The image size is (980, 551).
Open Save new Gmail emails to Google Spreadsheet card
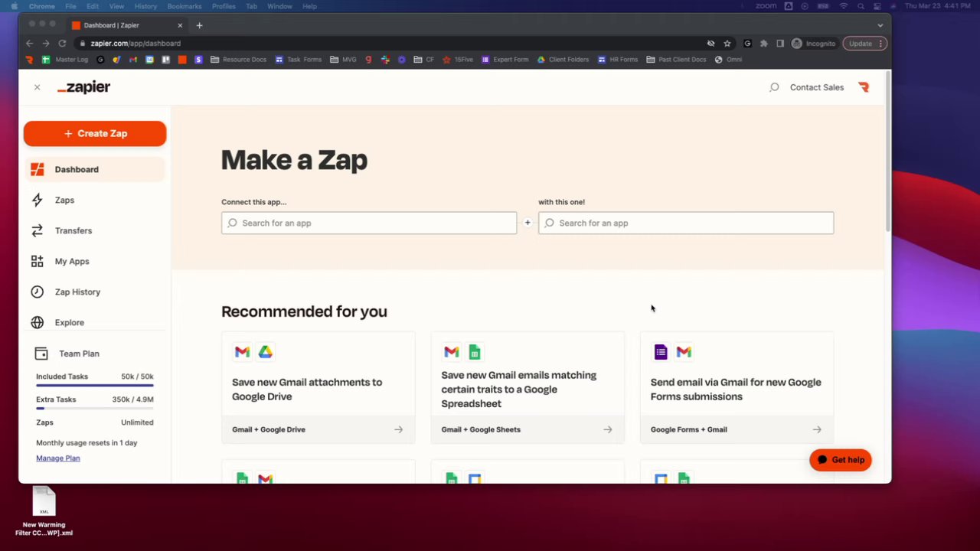tap(528, 387)
